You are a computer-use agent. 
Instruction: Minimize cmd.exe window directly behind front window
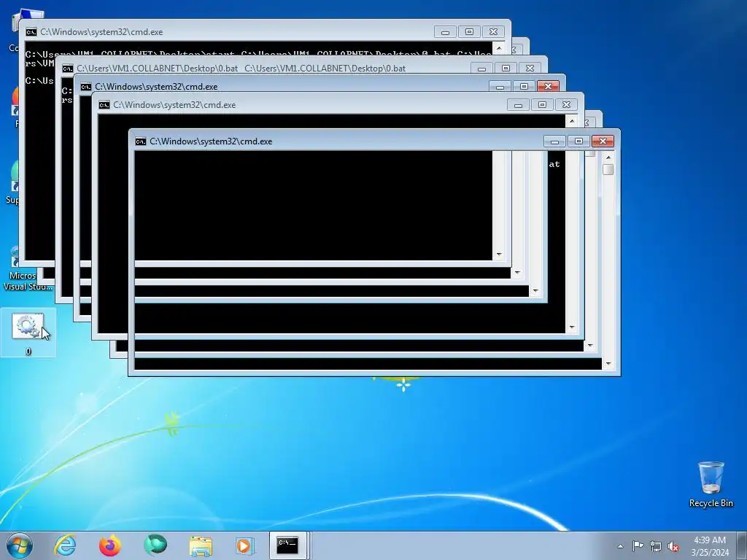point(518,105)
